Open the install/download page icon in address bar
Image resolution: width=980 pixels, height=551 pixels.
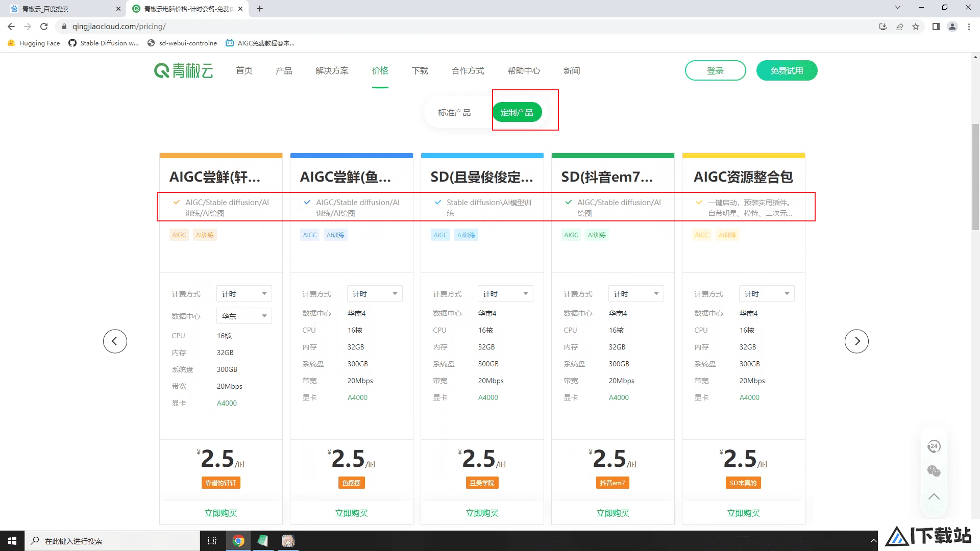coord(883,27)
